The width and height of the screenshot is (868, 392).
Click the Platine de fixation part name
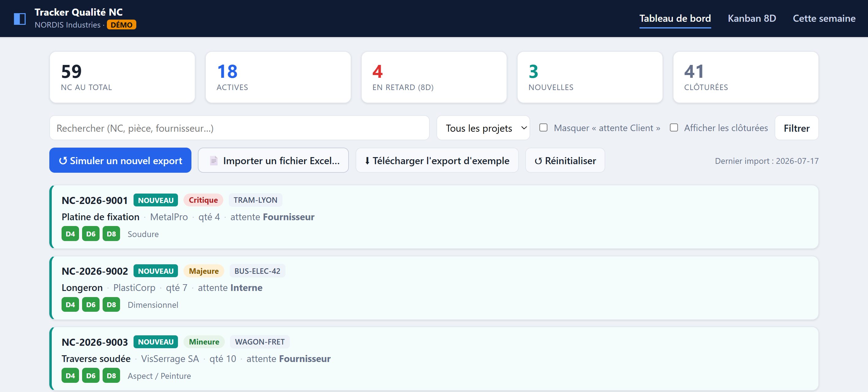[100, 217]
